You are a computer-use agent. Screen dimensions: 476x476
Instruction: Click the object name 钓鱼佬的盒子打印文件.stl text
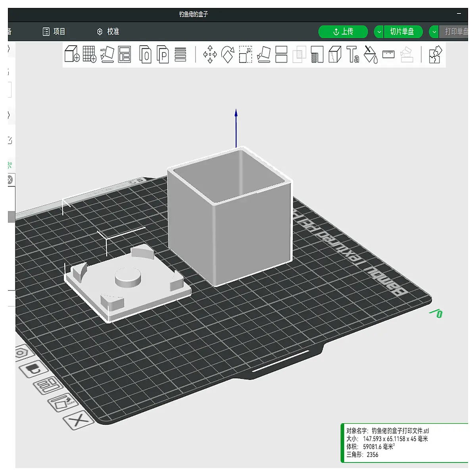[401, 431]
